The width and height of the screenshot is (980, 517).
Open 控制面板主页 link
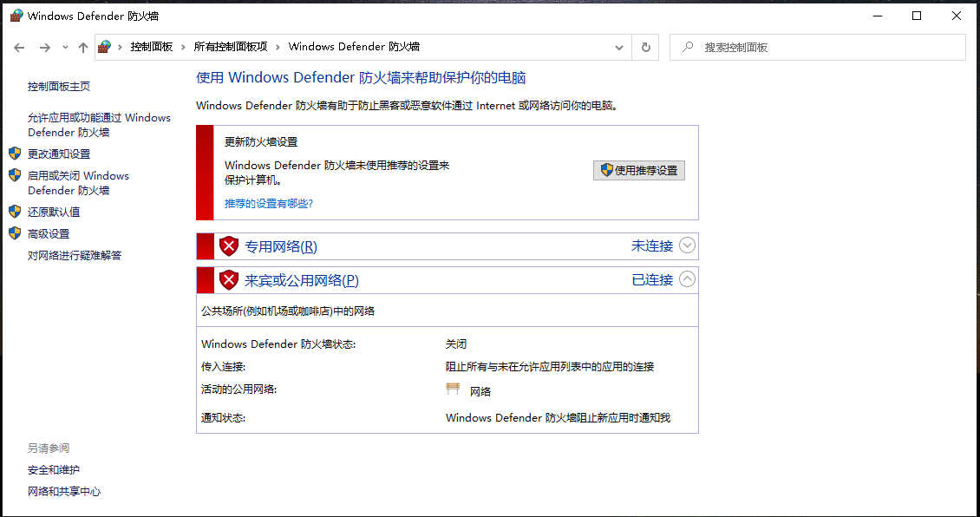click(x=59, y=86)
